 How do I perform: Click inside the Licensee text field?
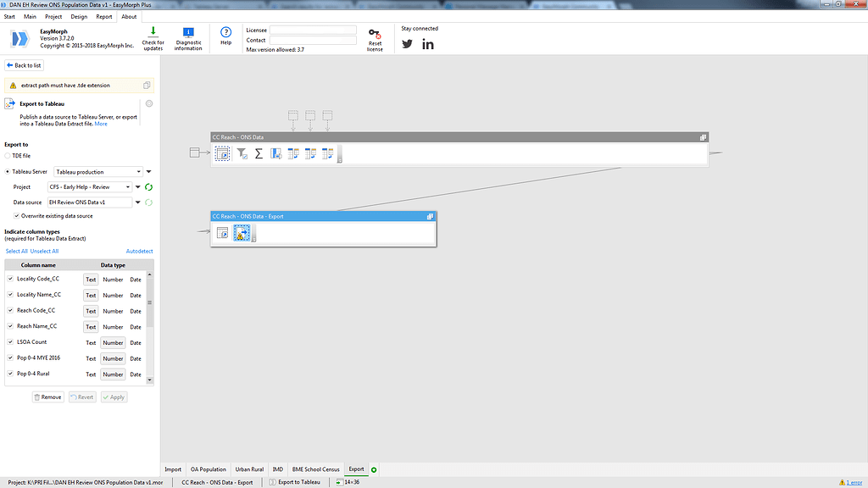click(309, 29)
